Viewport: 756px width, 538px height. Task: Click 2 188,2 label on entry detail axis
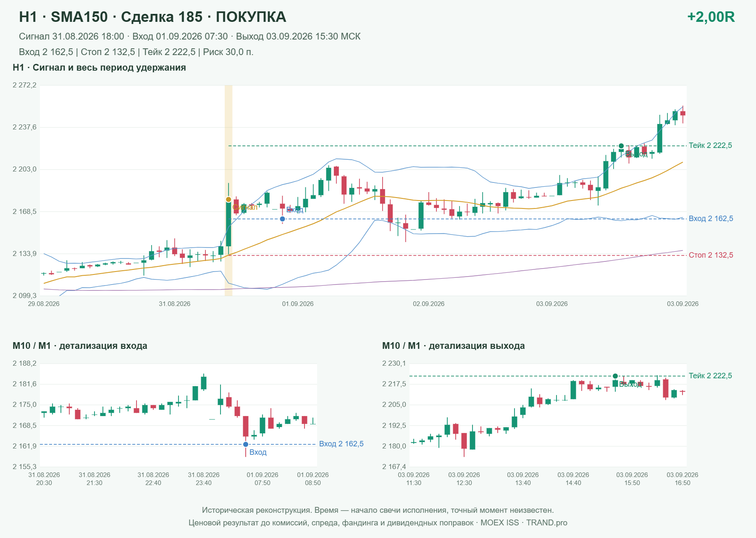pyautogui.click(x=24, y=364)
